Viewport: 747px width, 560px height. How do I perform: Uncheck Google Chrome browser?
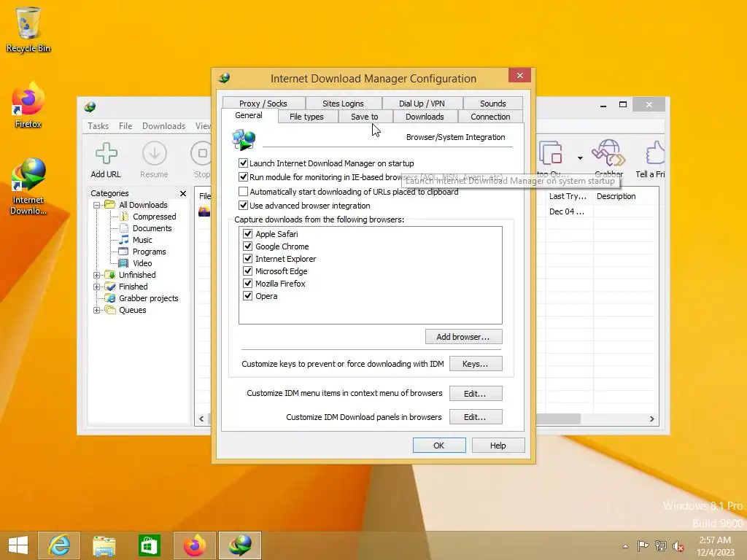pos(248,246)
